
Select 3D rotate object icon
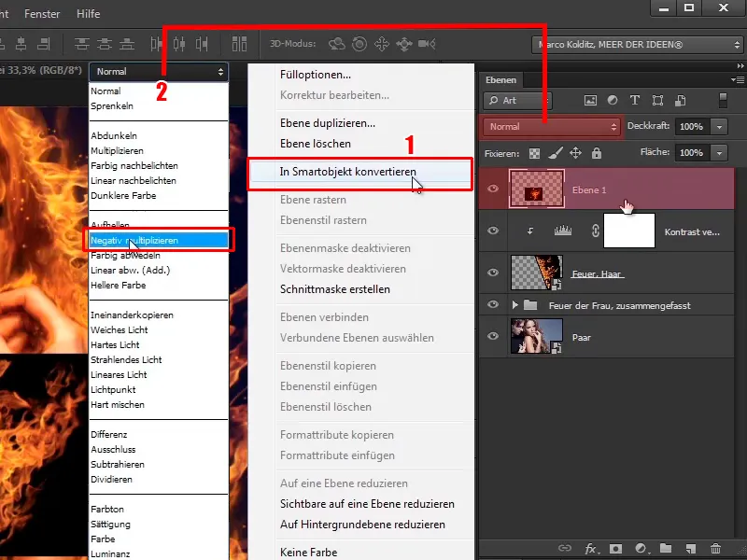click(x=337, y=44)
